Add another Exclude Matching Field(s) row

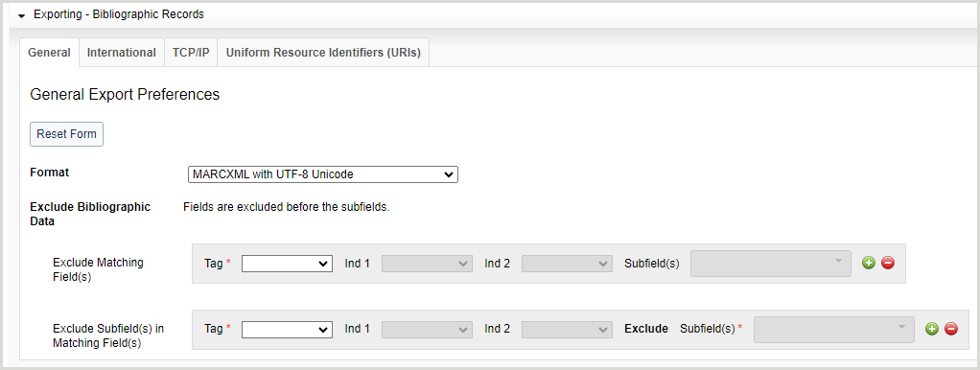868,264
